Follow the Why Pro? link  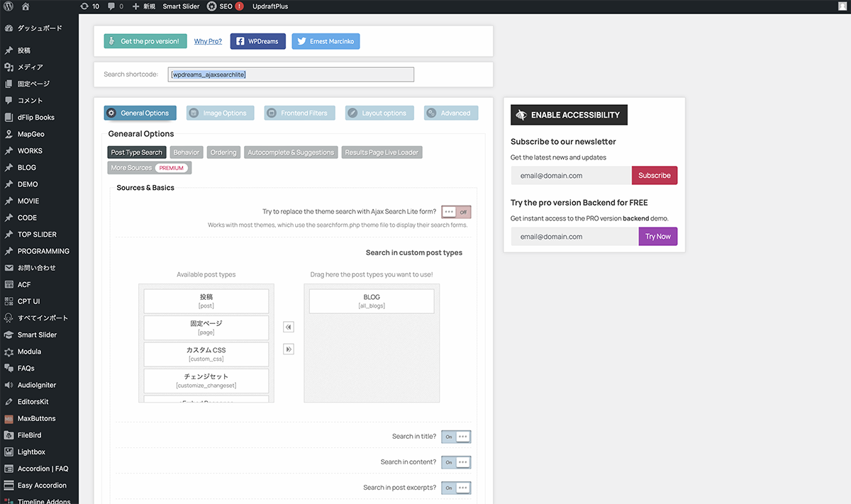pos(208,42)
